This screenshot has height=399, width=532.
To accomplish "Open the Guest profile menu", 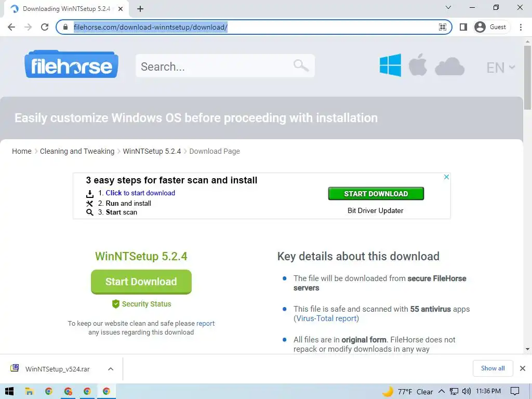I will coord(490,27).
